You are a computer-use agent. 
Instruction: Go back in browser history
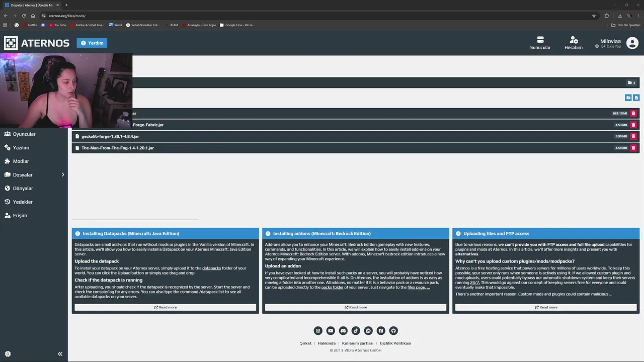(x=6, y=16)
